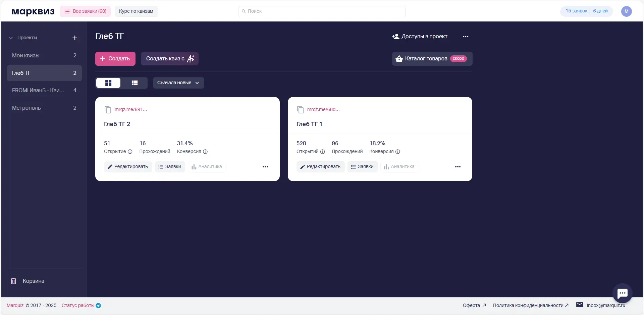Copy the Глеб ТГ 2 quiz link

(108, 110)
